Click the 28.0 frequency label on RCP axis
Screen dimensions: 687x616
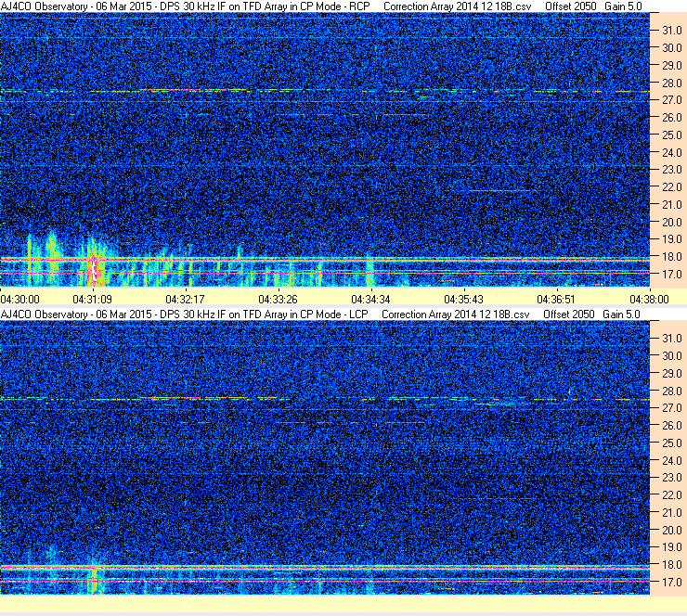671,83
